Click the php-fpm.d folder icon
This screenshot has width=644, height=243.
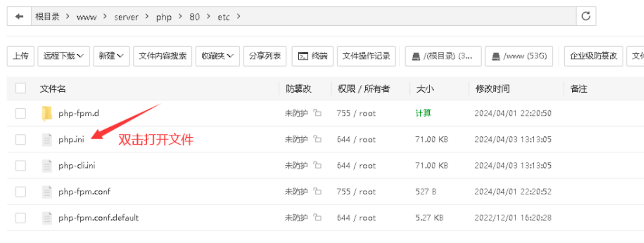(x=46, y=113)
